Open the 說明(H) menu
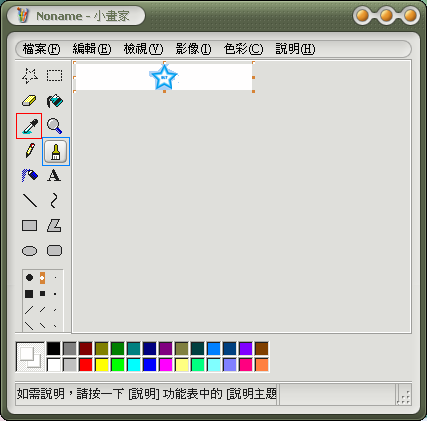Viewport: 427px width, 421px height. click(295, 49)
